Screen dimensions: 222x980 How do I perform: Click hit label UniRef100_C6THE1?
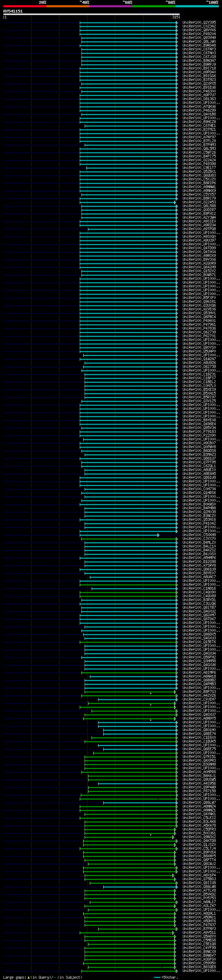coord(199,125)
